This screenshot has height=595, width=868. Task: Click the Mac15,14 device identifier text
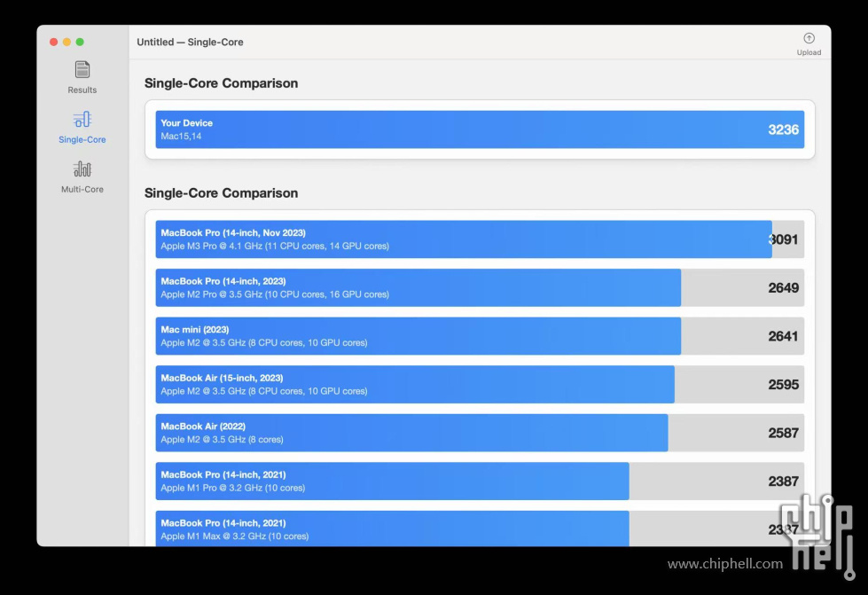[x=181, y=137]
